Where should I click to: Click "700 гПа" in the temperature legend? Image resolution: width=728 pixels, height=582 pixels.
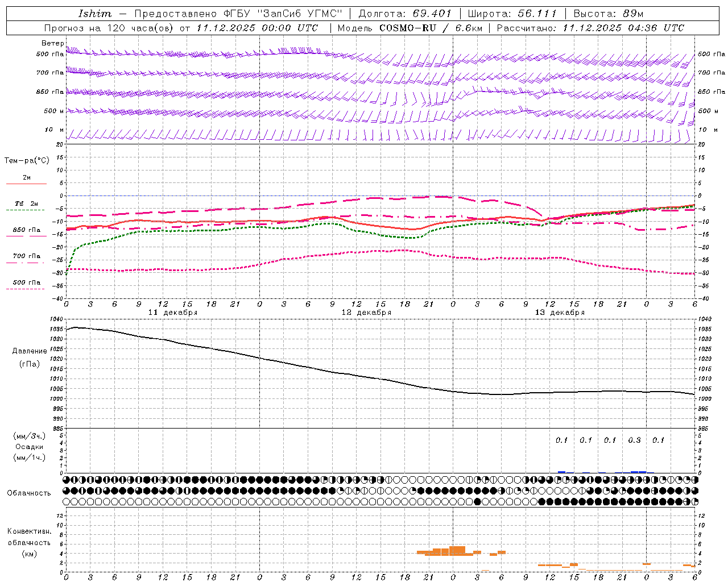[26, 256]
